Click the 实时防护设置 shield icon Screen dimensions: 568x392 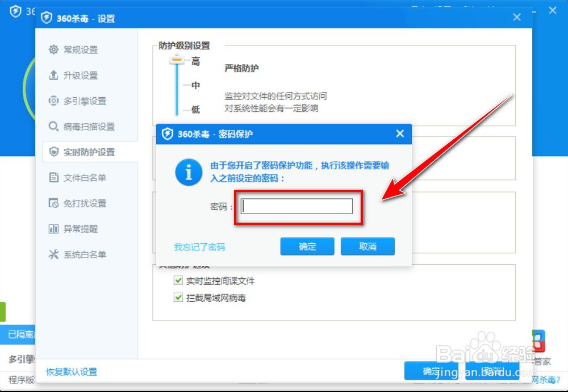[53, 152]
